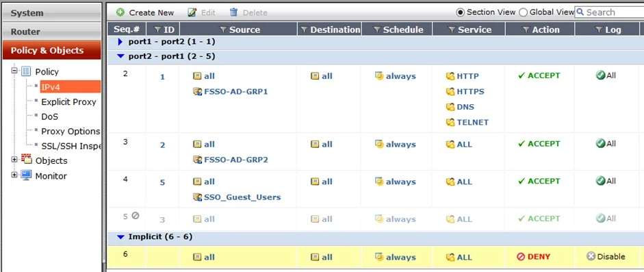Select Proxy Options in the policy tree
This screenshot has height=272, width=644.
point(70,132)
